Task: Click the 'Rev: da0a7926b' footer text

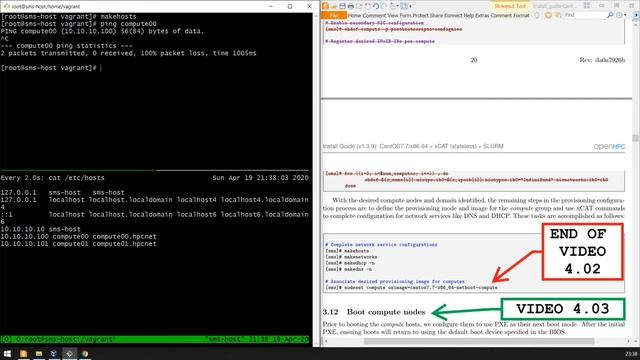Action: [x=602, y=60]
